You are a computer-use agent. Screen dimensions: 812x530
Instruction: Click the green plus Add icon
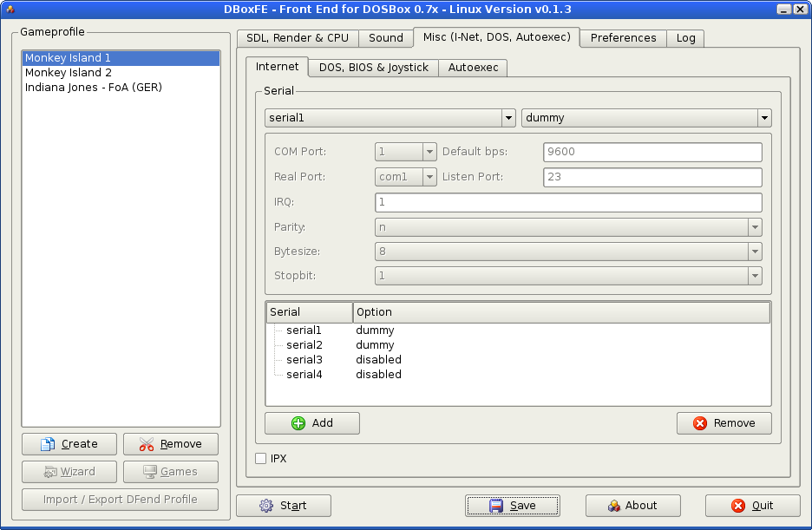click(x=298, y=423)
